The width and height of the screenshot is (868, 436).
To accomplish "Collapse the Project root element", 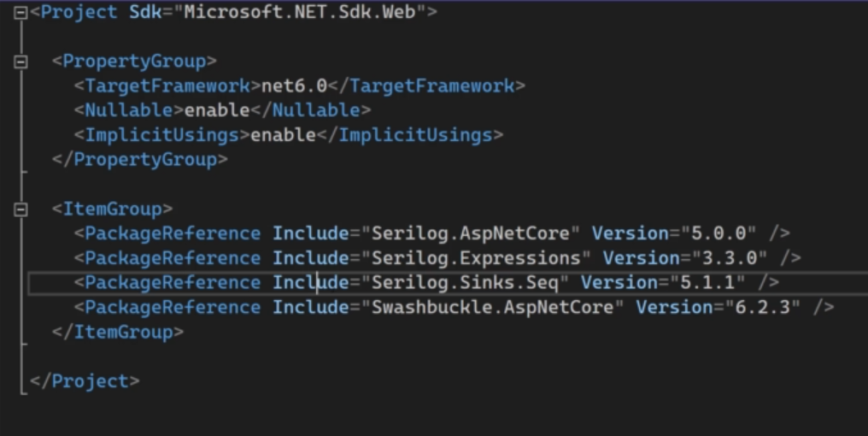I will tap(21, 13).
